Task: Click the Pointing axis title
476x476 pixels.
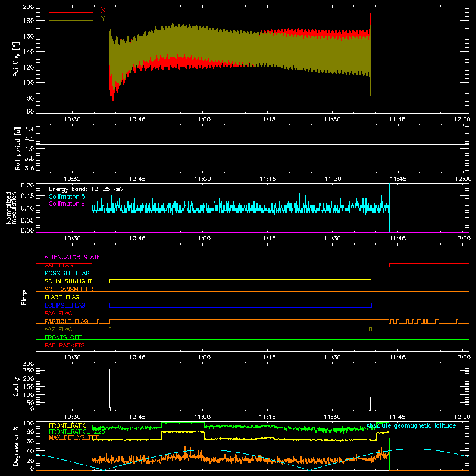Action: [x=16, y=59]
